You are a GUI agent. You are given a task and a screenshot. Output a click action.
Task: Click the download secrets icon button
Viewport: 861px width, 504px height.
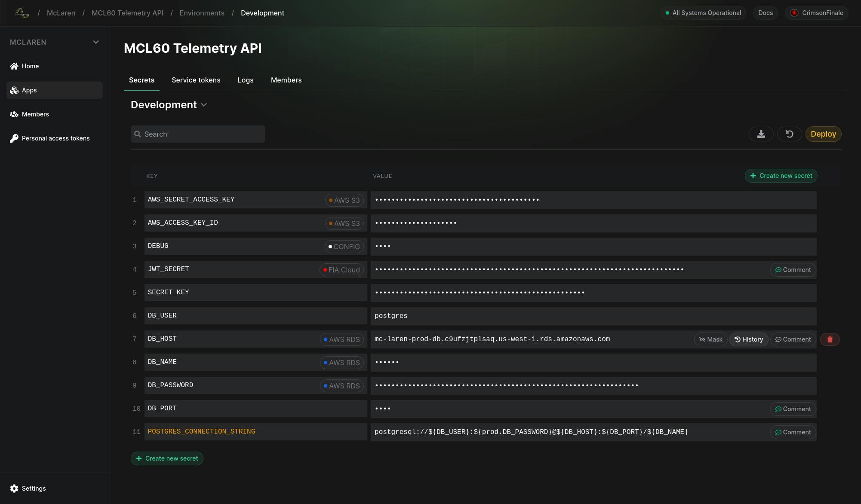[x=761, y=134]
